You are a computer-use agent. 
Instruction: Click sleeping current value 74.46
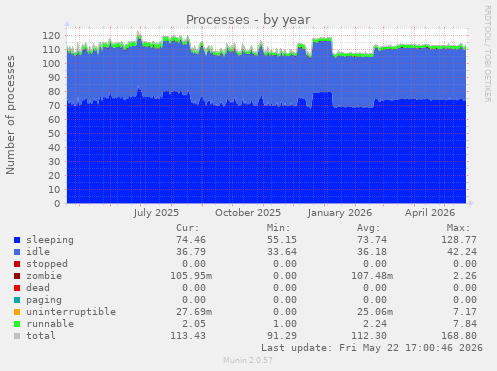(191, 240)
